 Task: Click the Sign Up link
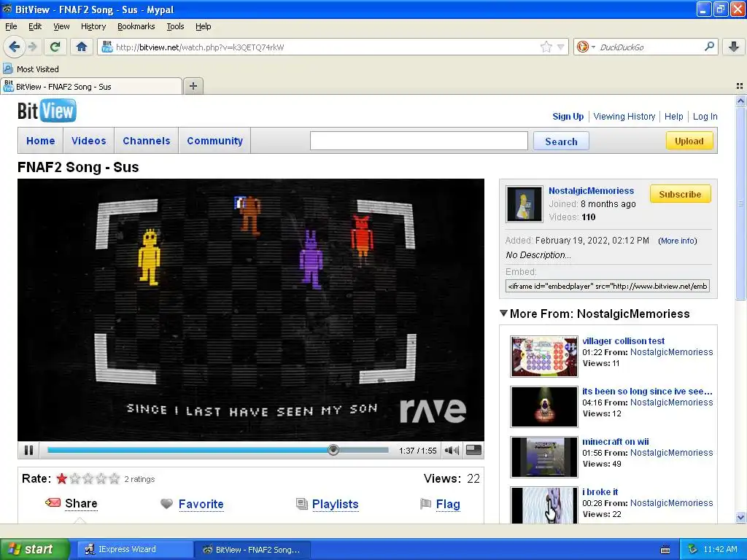[x=568, y=116]
